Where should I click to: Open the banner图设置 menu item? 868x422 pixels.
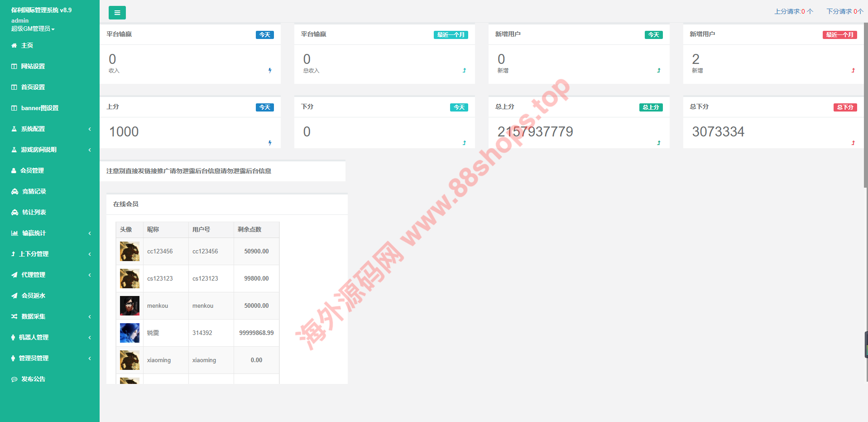[x=39, y=108]
